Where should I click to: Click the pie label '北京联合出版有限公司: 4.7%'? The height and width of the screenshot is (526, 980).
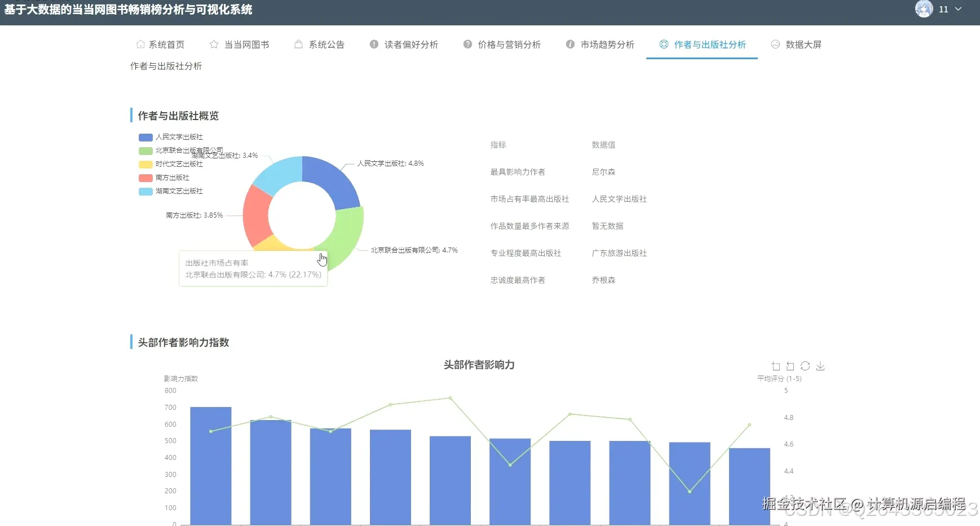pyautogui.click(x=414, y=250)
